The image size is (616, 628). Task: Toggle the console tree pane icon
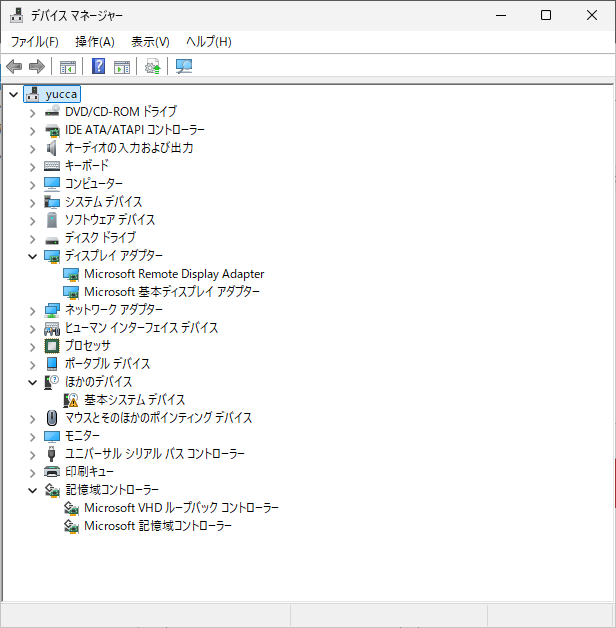pos(68,66)
